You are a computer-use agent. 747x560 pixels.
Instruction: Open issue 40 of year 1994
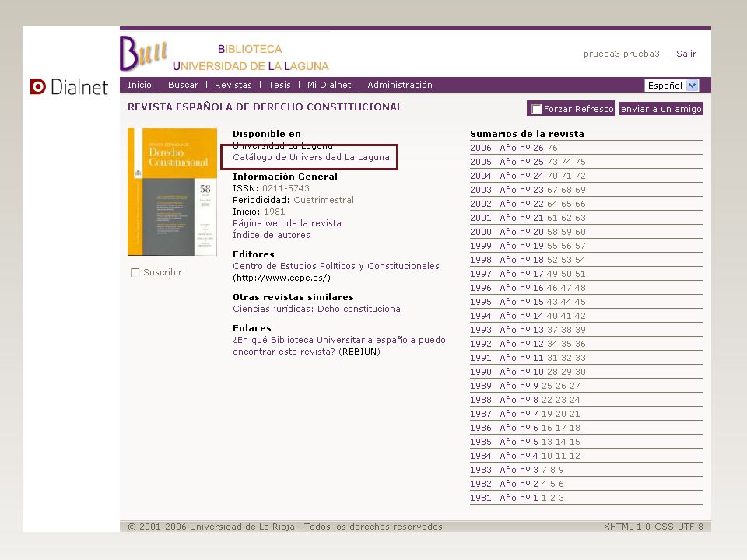552,317
